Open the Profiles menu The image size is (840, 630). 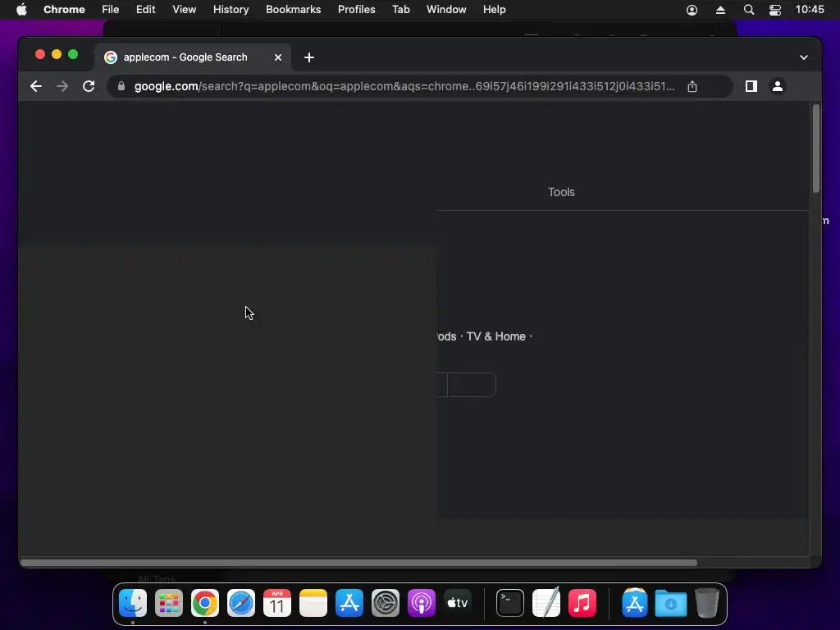[356, 10]
